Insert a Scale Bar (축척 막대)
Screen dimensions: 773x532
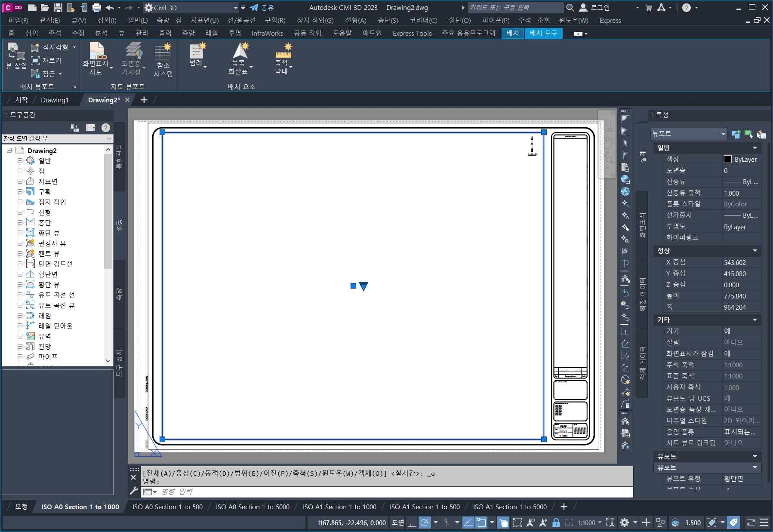[283, 58]
